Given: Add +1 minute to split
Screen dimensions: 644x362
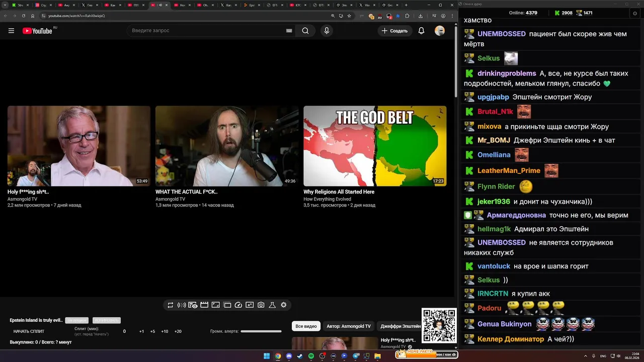Looking at the screenshot, I should pyautogui.click(x=141, y=331).
